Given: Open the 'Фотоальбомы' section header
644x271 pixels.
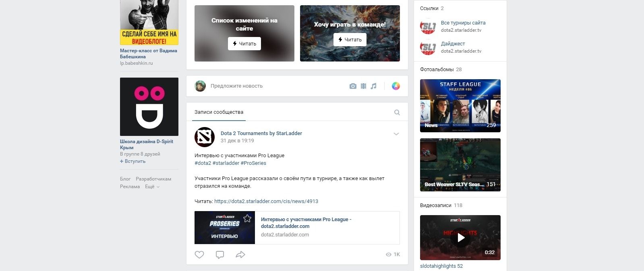Looking at the screenshot, I should click(x=437, y=69).
